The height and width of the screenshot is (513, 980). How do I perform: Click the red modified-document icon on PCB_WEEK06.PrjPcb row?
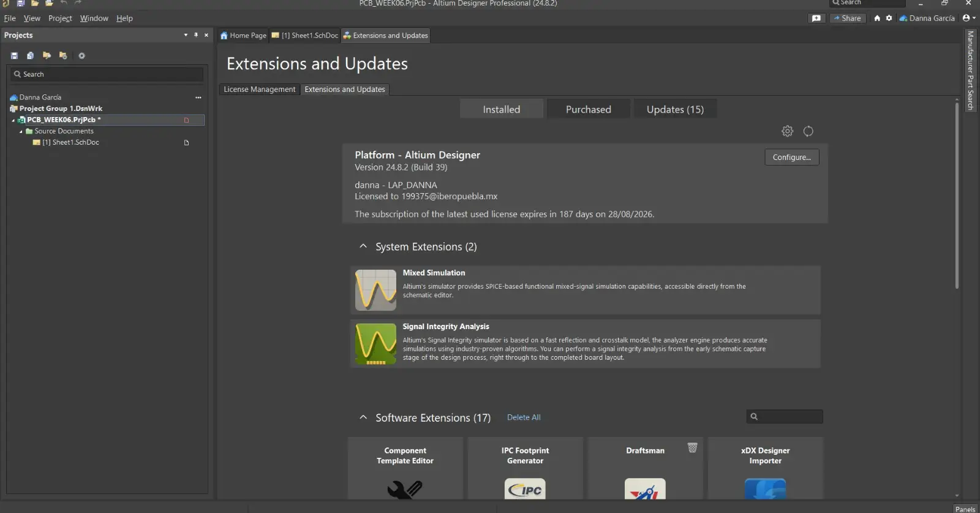[186, 120]
